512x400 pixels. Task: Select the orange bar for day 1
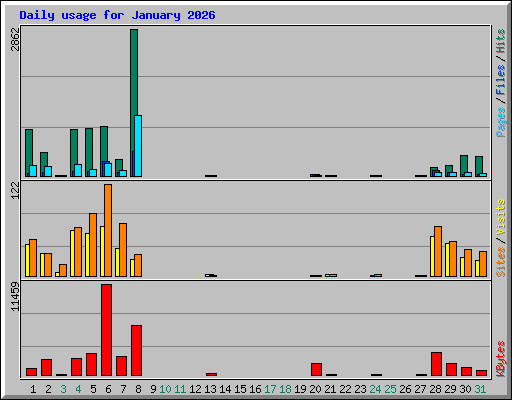click(33, 258)
